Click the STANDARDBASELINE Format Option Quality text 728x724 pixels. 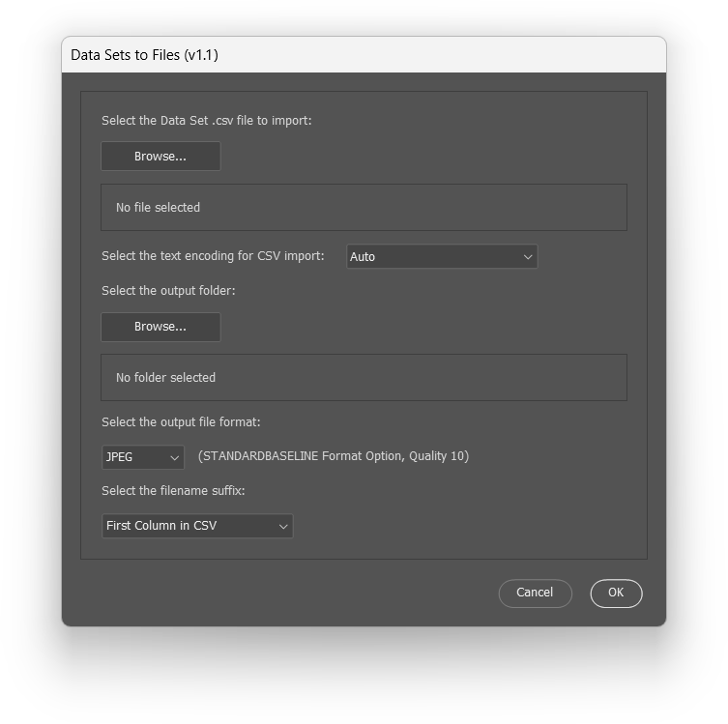(x=334, y=456)
